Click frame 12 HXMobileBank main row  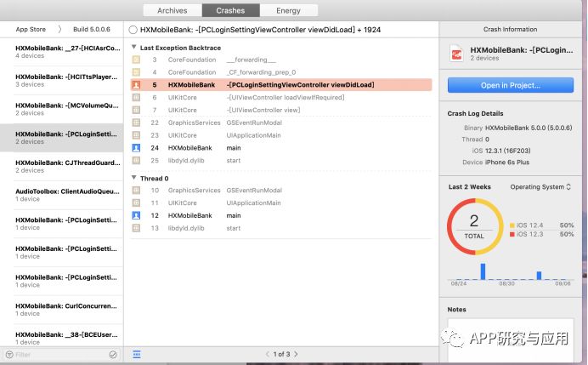pyautogui.click(x=281, y=215)
